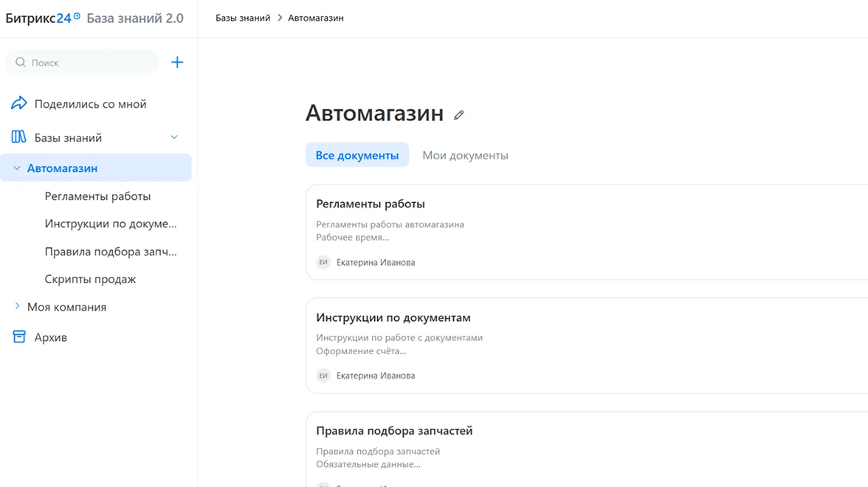Click text Оформление счёта...
This screenshot has height=487, width=868.
(361, 350)
